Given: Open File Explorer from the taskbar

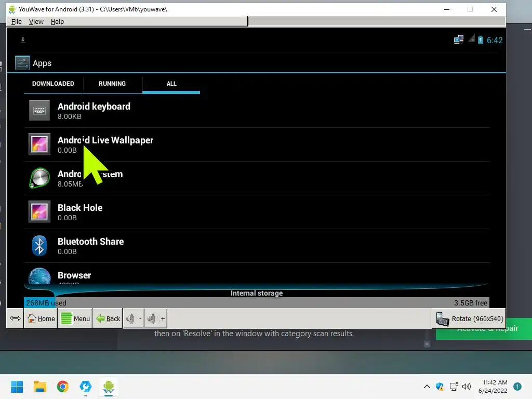Looking at the screenshot, I should [39, 387].
